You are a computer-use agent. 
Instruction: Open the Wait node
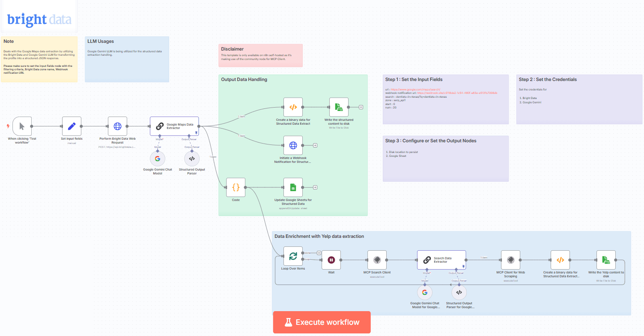[331, 260]
